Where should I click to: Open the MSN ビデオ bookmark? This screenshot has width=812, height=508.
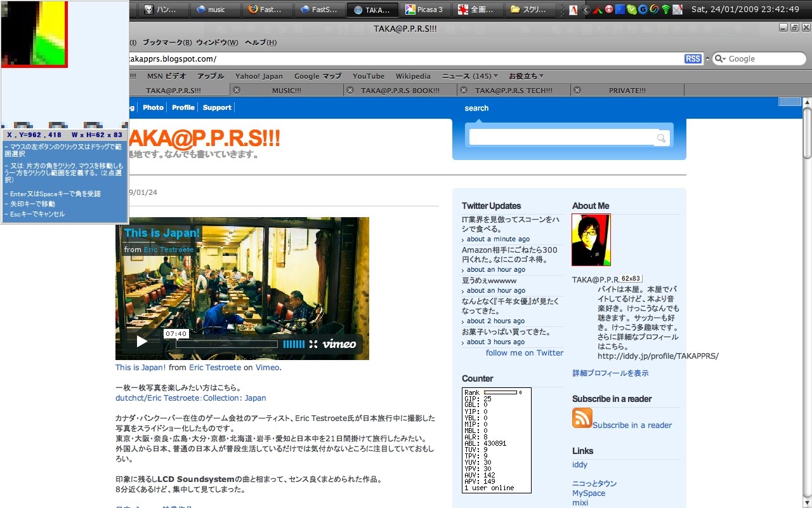(167, 76)
